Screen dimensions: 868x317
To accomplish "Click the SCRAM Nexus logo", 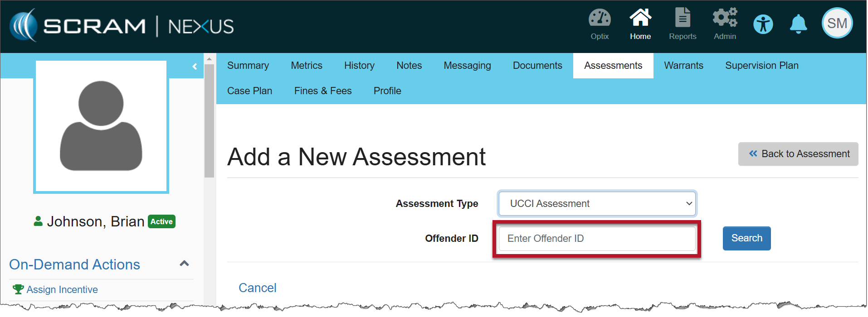I will coord(122,26).
